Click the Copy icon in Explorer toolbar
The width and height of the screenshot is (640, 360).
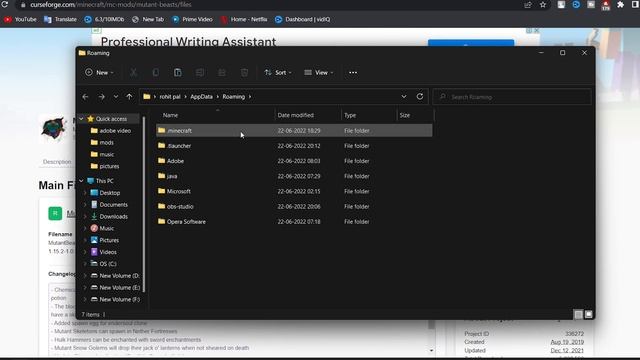156,73
